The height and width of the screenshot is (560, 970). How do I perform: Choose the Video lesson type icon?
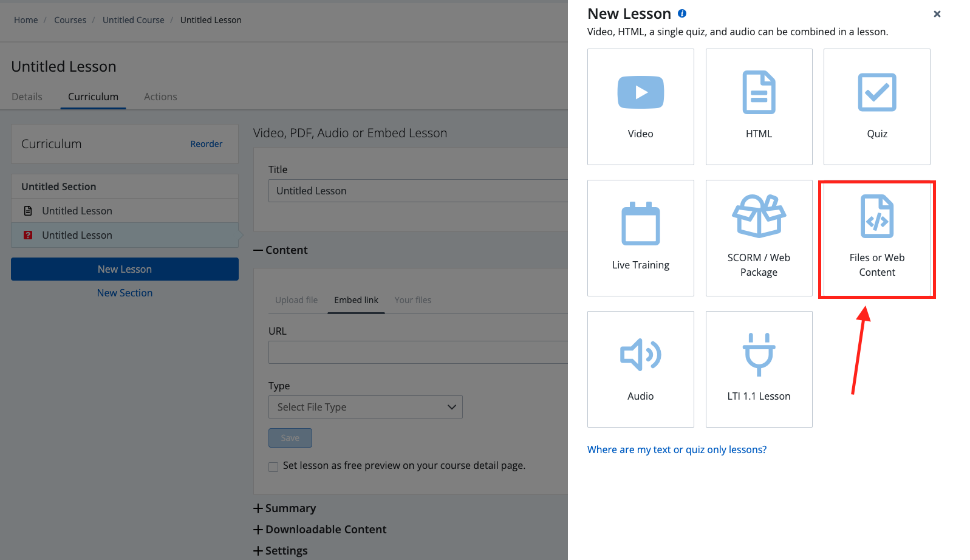[x=640, y=92]
